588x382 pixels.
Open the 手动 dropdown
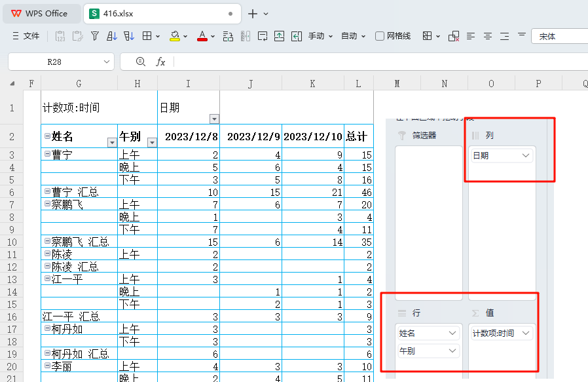(x=321, y=36)
